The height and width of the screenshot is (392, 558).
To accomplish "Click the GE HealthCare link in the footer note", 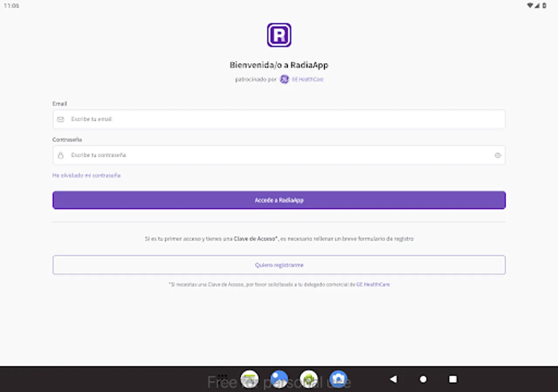I will coord(374,284).
